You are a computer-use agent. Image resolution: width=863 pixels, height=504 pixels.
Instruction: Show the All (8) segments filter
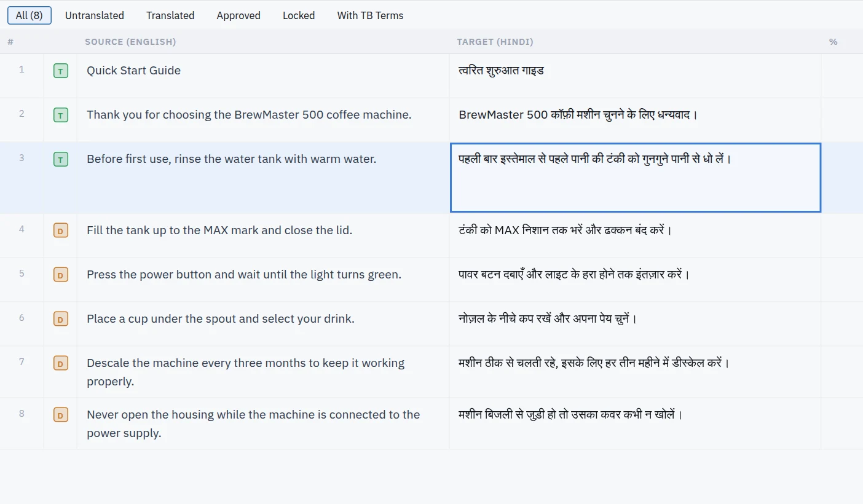30,15
